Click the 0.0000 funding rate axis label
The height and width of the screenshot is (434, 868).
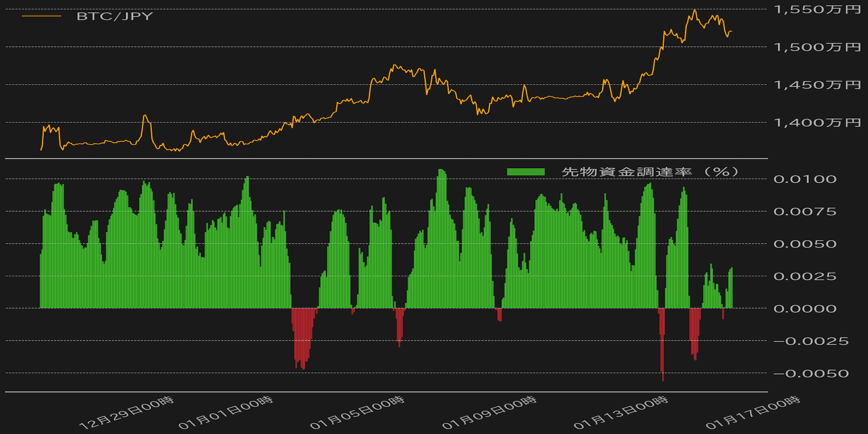click(805, 309)
